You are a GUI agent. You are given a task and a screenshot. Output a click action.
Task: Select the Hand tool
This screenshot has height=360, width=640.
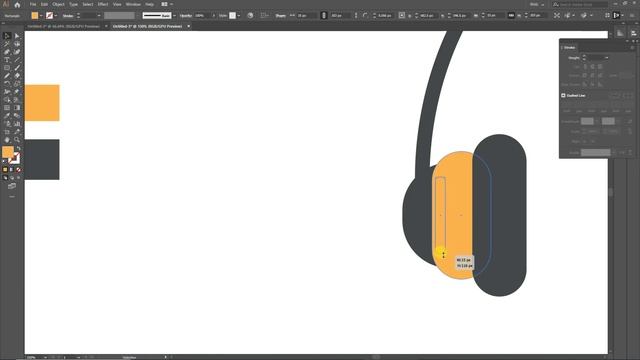7,140
